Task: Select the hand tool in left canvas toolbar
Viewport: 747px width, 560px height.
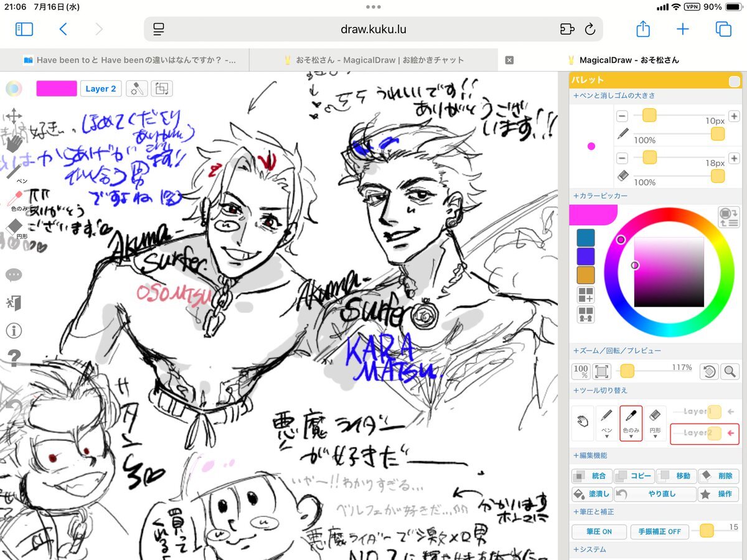Action: pyautogui.click(x=14, y=144)
